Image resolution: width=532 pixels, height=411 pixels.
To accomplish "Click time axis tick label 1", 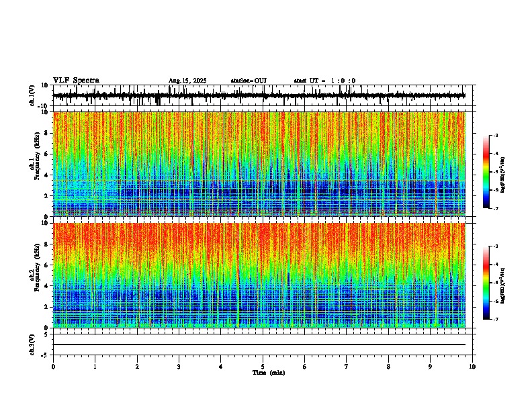I will coord(95,367).
